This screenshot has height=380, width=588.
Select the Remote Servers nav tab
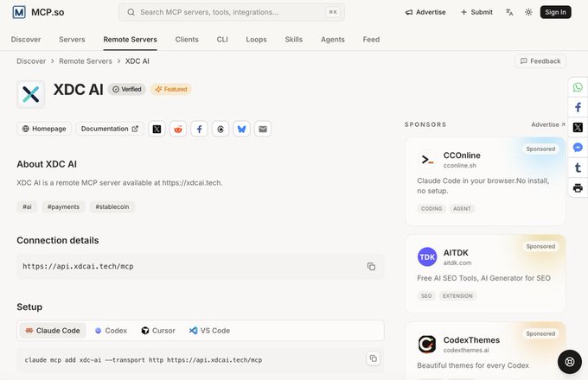click(130, 40)
